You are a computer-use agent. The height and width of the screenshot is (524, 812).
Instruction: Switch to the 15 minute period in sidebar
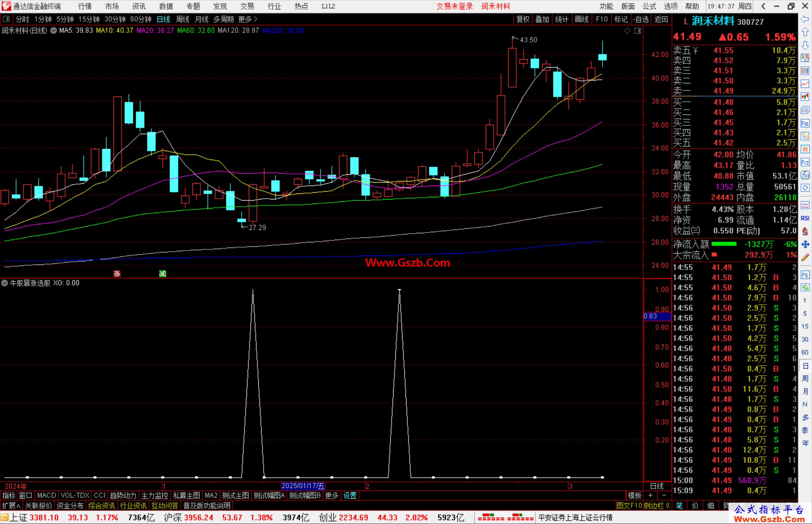click(x=805, y=326)
